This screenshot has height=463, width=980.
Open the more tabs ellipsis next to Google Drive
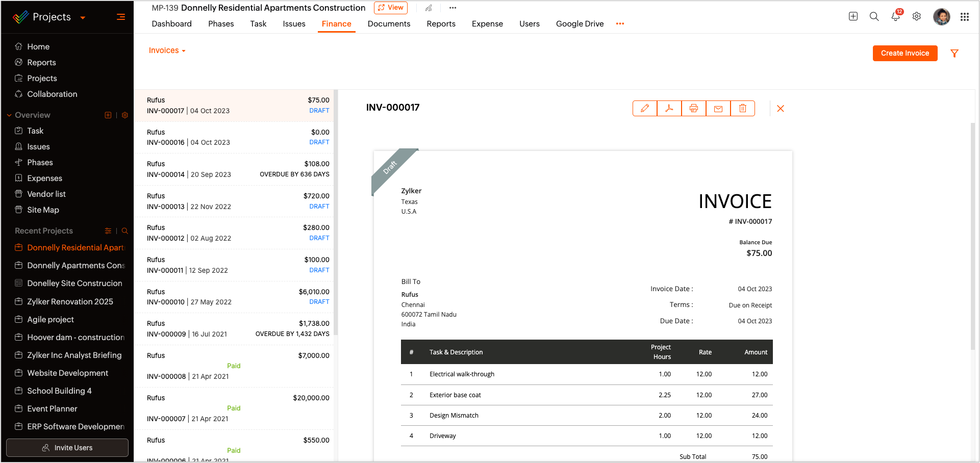[620, 24]
